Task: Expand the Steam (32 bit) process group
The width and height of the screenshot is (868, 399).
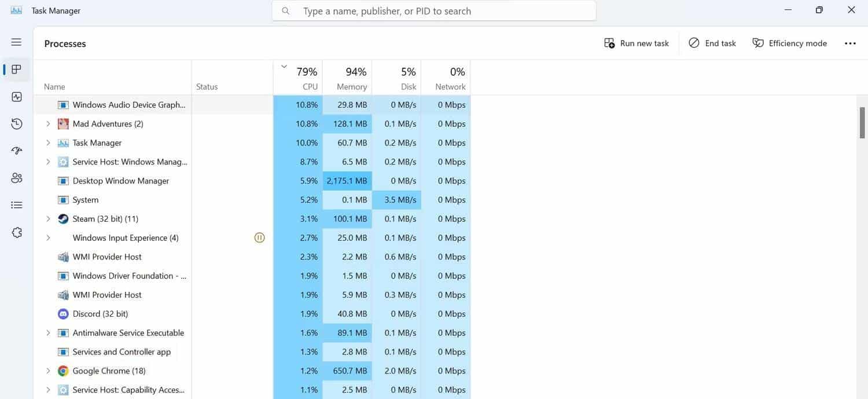Action: point(48,218)
